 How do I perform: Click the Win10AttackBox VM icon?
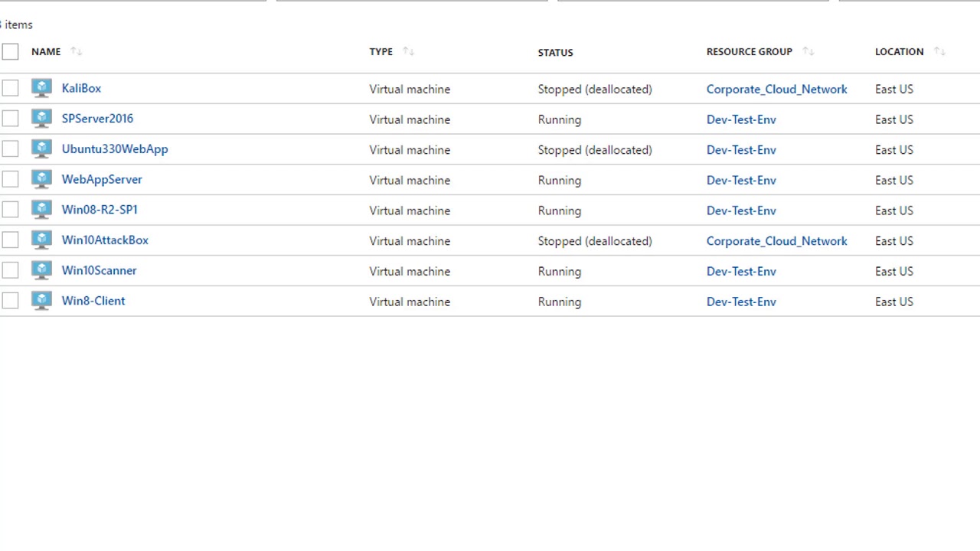(x=41, y=240)
